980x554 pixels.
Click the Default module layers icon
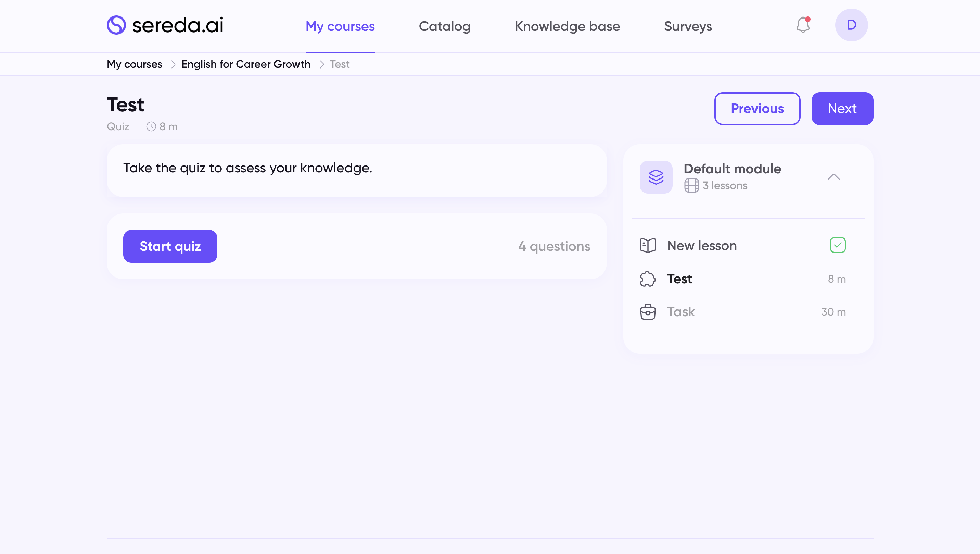[656, 177]
